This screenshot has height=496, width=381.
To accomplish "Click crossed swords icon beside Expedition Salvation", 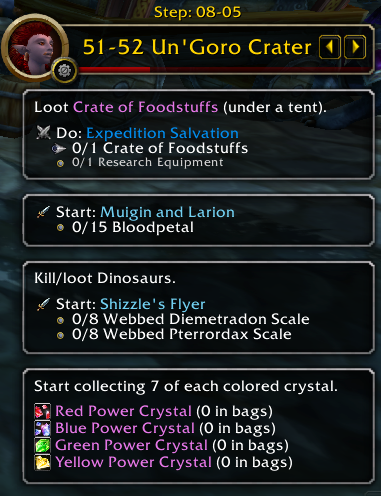I will [x=43, y=133].
